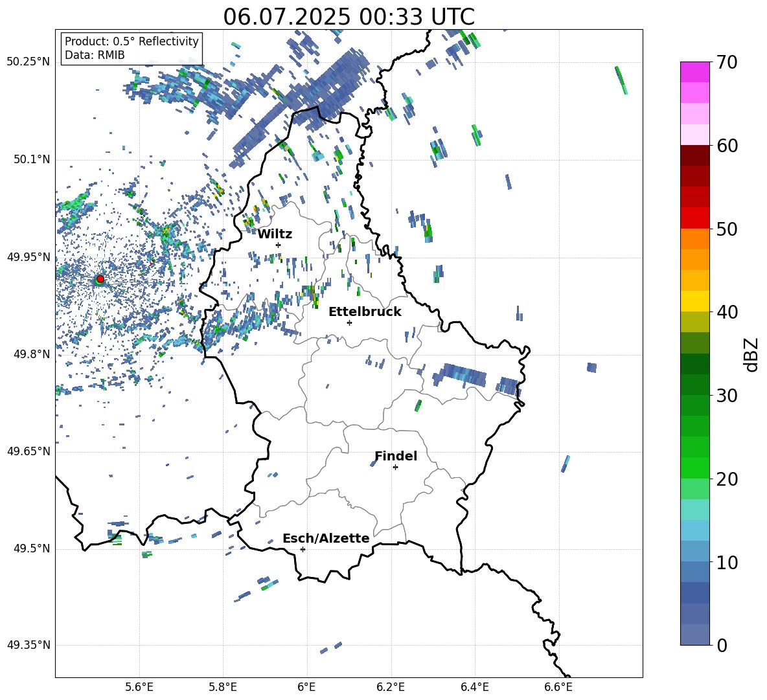Click the 5.6°E longitude label

coord(139,687)
